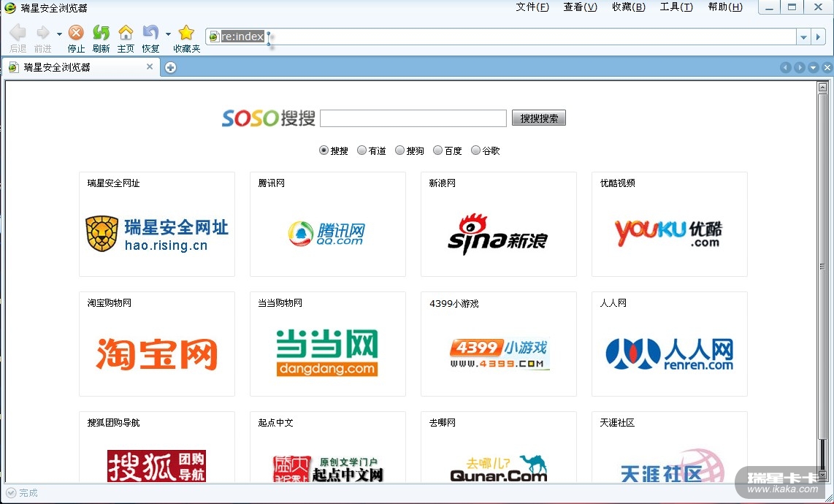Open the 腾讯网 QQ.com tile
Viewport: 834px width, 504px height.
coord(328,224)
